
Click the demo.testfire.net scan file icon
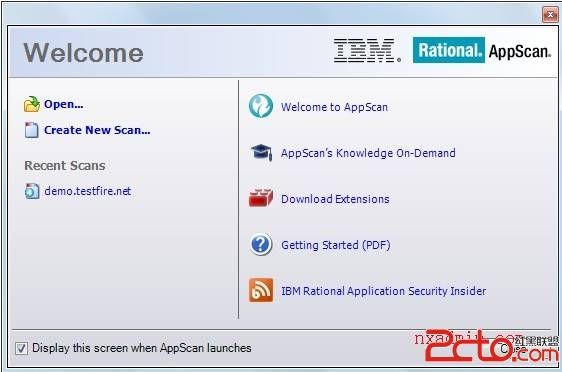pos(32,191)
